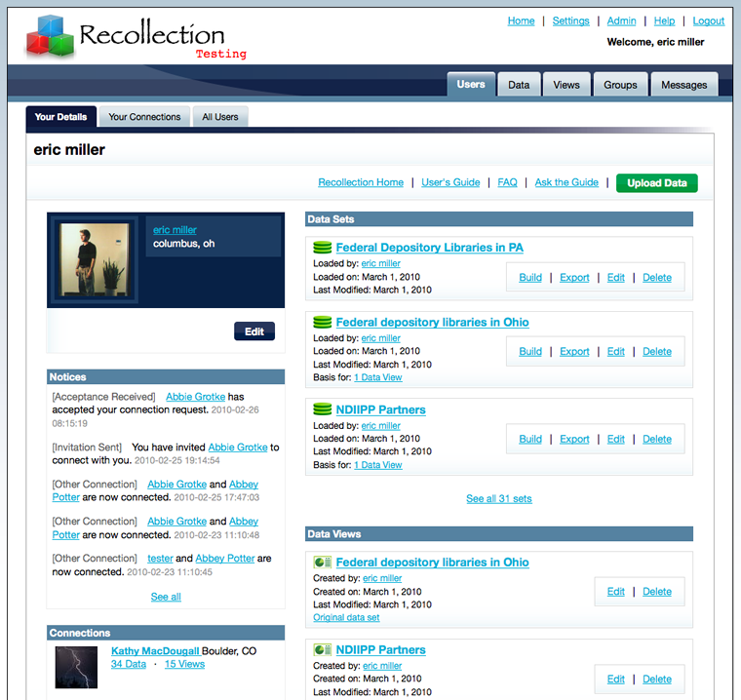Go to the Messages tab
This screenshot has height=700, width=741.
[683, 85]
